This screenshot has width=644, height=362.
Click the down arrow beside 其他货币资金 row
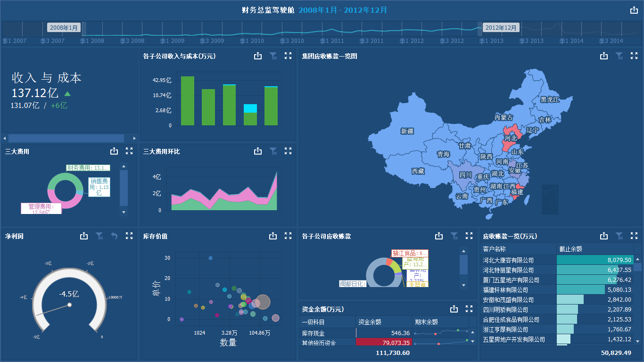[x=472, y=343]
